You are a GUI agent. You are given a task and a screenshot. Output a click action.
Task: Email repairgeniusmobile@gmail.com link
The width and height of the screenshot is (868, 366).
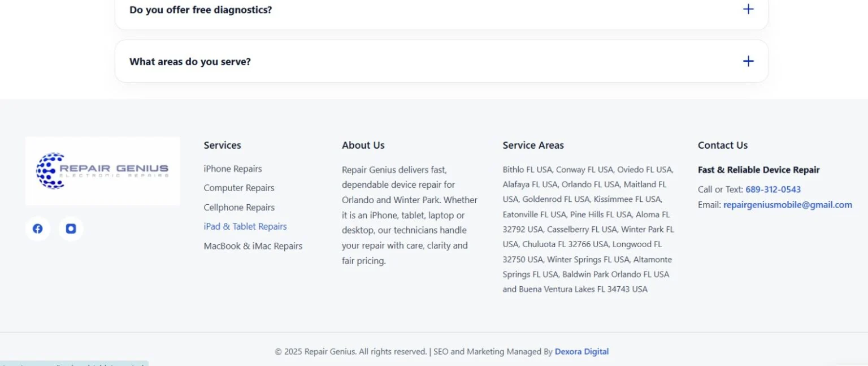[x=788, y=205]
